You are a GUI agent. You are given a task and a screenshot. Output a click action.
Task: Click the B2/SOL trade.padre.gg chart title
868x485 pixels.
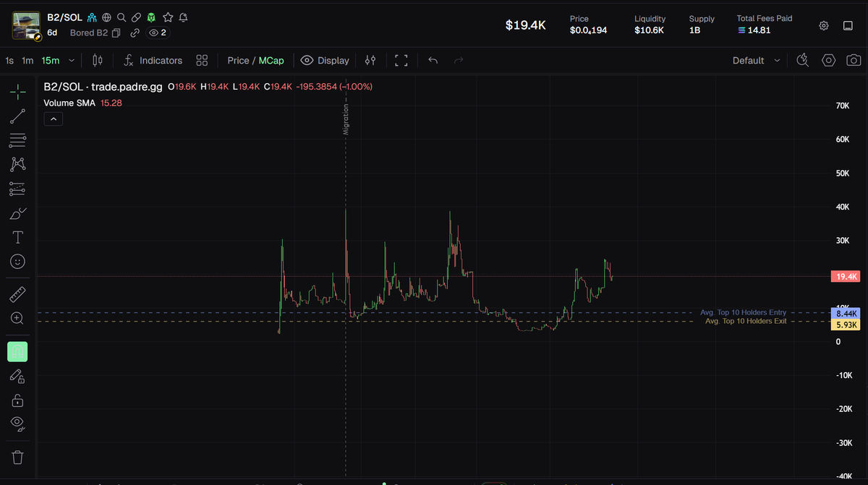coord(103,87)
